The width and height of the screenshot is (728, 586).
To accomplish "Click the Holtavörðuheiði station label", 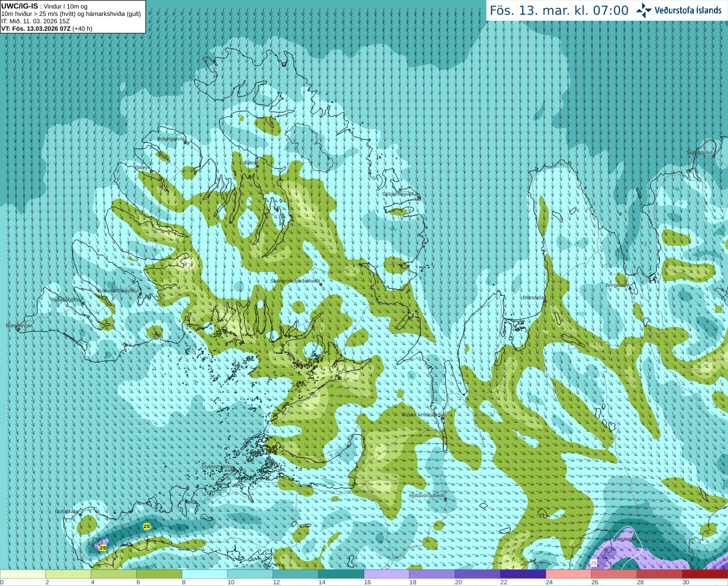I will click(x=427, y=496).
